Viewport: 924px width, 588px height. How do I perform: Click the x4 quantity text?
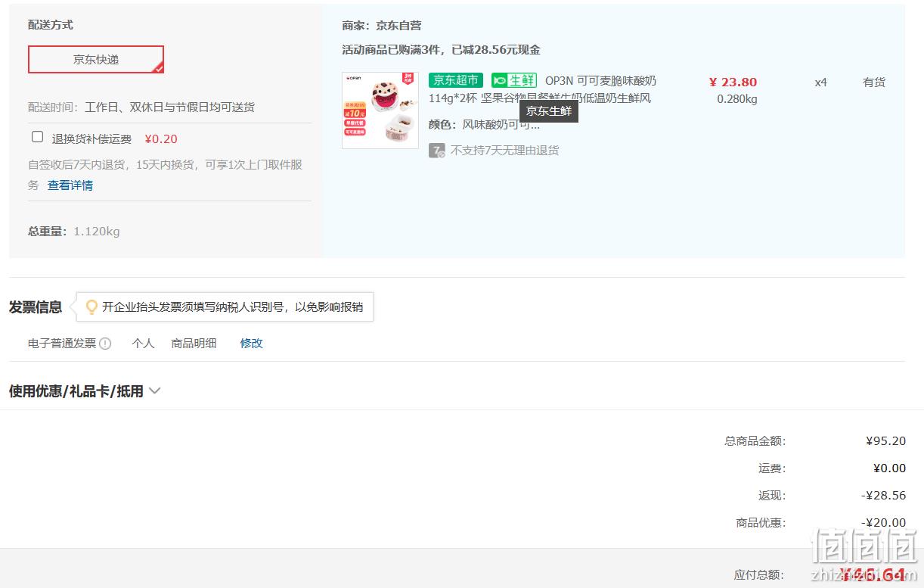click(x=820, y=82)
